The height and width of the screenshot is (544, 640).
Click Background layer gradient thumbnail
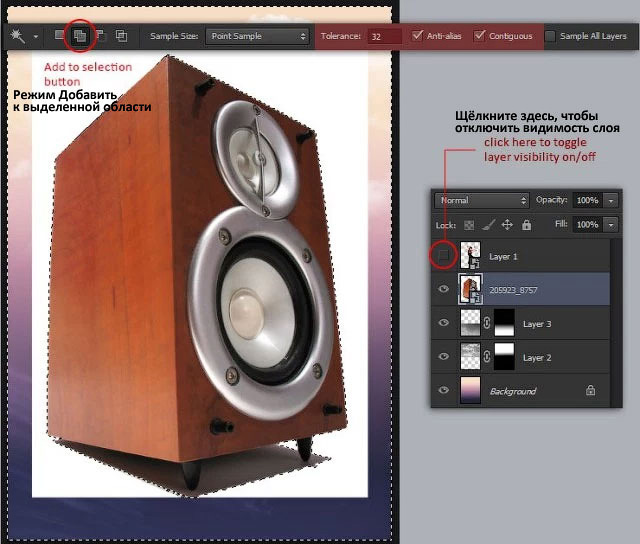(x=470, y=390)
